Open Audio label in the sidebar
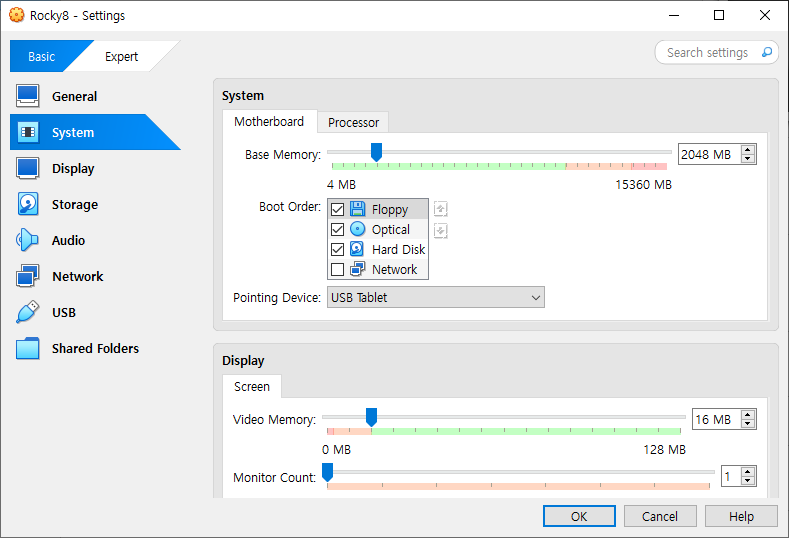 tap(68, 241)
